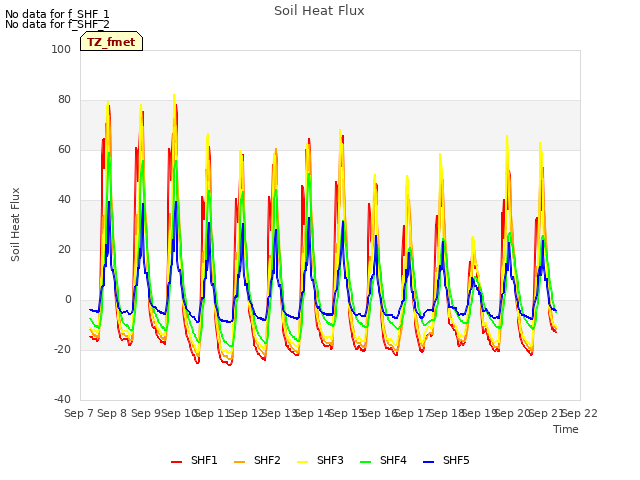Click the 20 y-axis tick label
Screen dimensions: 640x480
pyautogui.click(x=64, y=250)
